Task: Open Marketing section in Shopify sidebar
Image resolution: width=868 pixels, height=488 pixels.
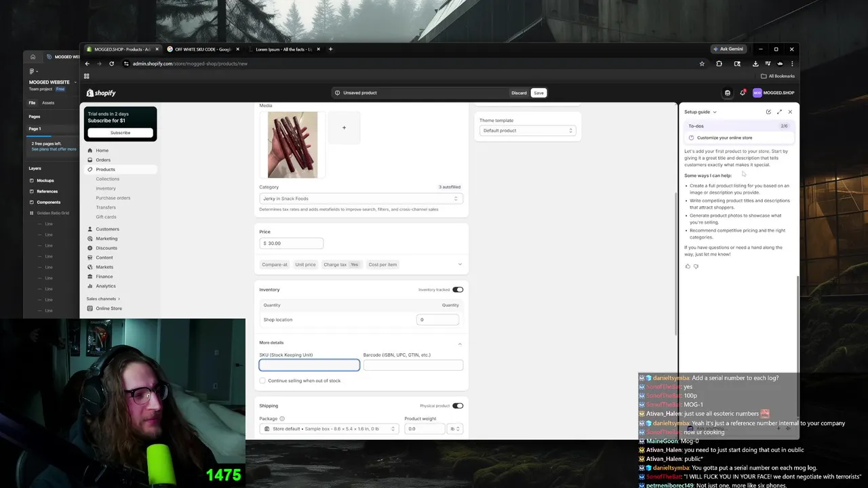Action: click(106, 239)
